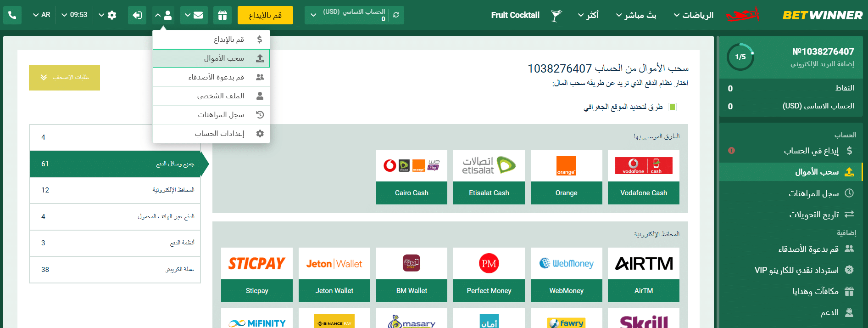Click the red alert icon beside deposit
868x328 pixels.
731,151
